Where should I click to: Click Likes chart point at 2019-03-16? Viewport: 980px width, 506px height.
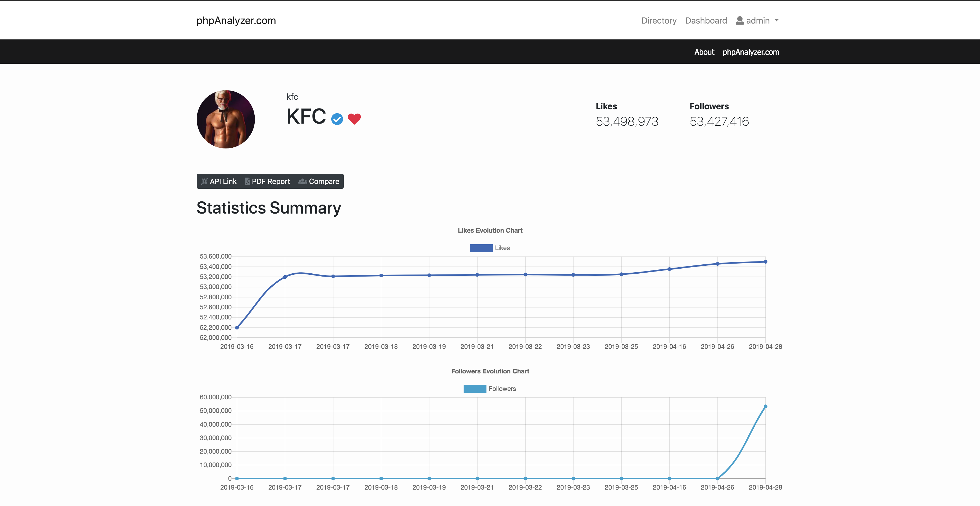click(237, 327)
